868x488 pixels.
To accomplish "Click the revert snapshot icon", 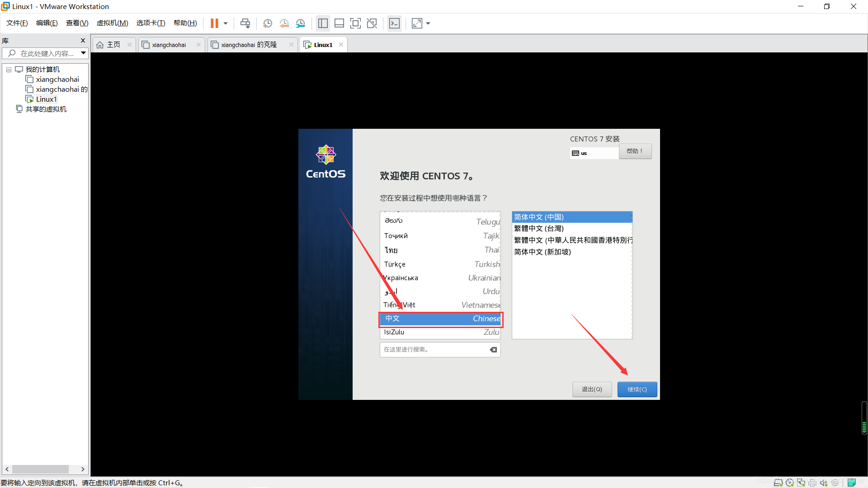I will [x=284, y=23].
